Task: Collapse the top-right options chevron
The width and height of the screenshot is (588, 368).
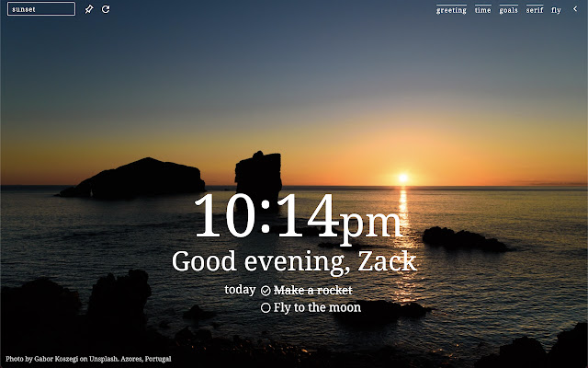Action: [575, 9]
